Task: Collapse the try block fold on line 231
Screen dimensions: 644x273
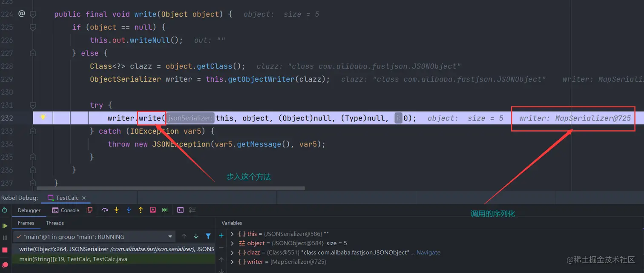Action: pos(33,105)
